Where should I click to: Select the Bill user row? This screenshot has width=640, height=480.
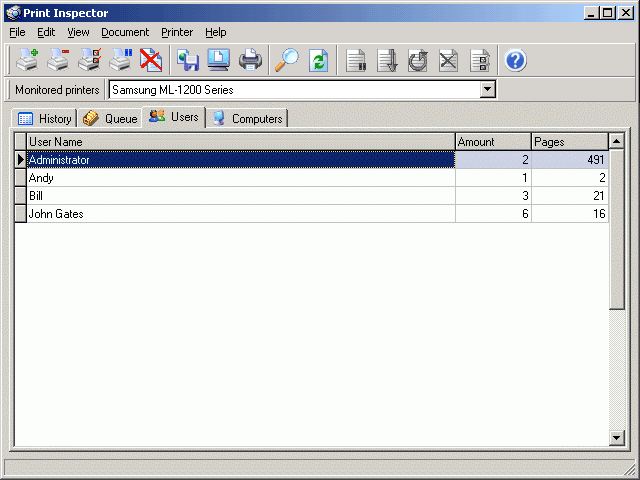pos(312,196)
